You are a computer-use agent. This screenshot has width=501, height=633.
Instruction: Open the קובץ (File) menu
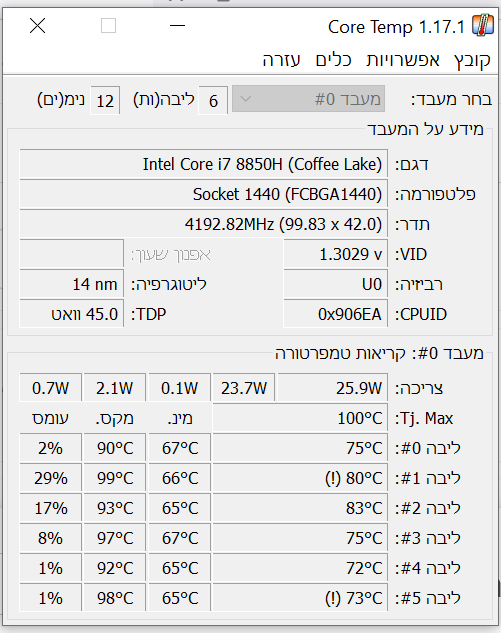(x=472, y=60)
